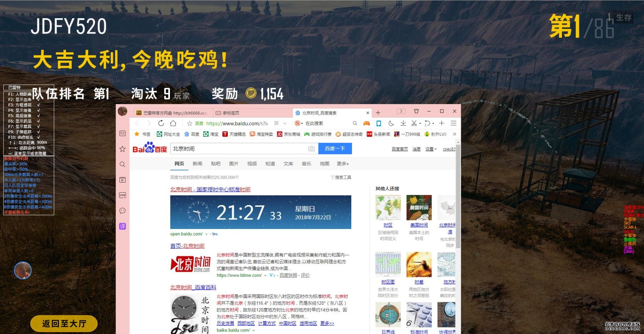
Task: Switch to 新标签页 browser tab
Action: (x=252, y=113)
